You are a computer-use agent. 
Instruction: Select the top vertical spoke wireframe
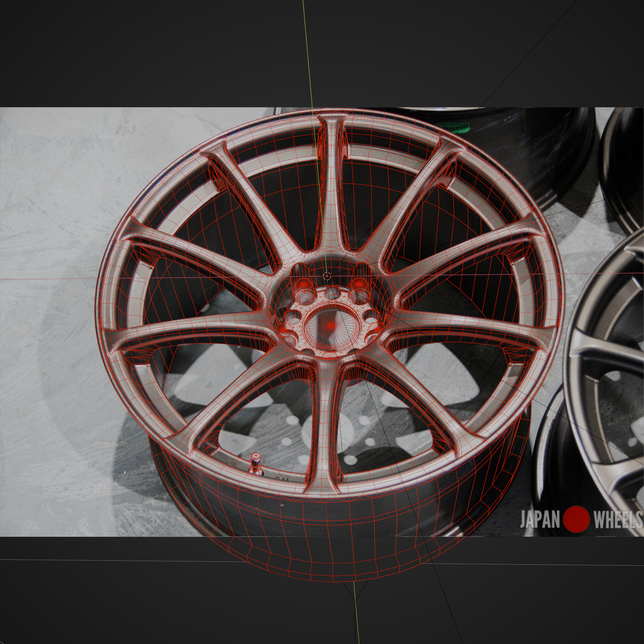pyautogui.click(x=332, y=187)
